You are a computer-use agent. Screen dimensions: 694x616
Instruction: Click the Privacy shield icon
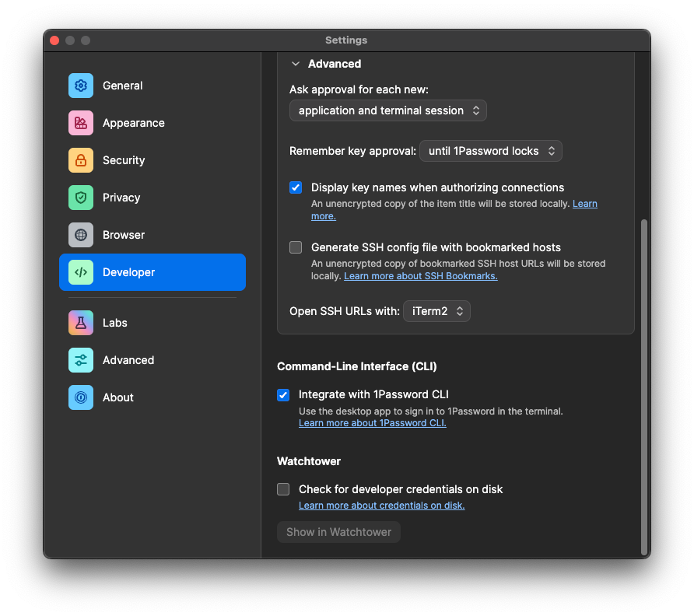pyautogui.click(x=81, y=198)
